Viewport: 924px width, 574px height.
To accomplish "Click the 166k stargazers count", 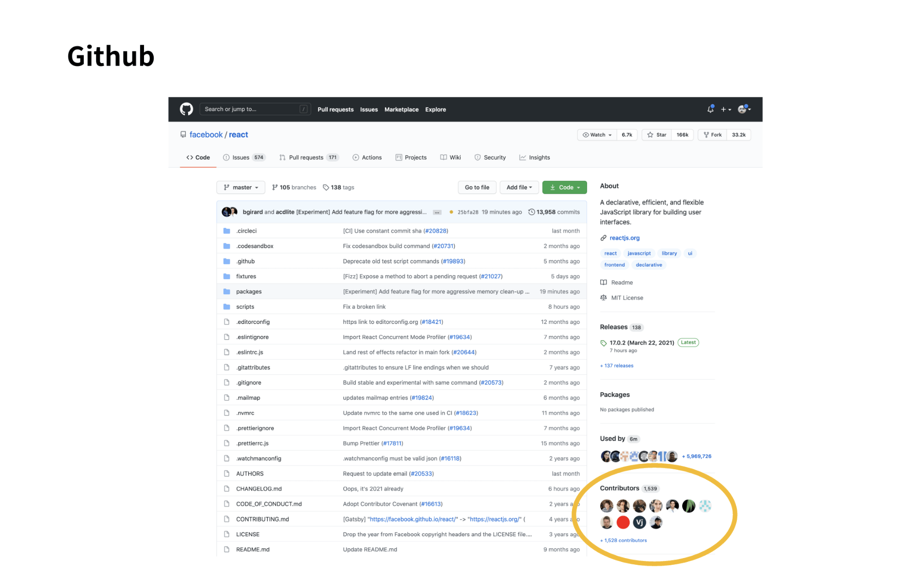I will [682, 135].
